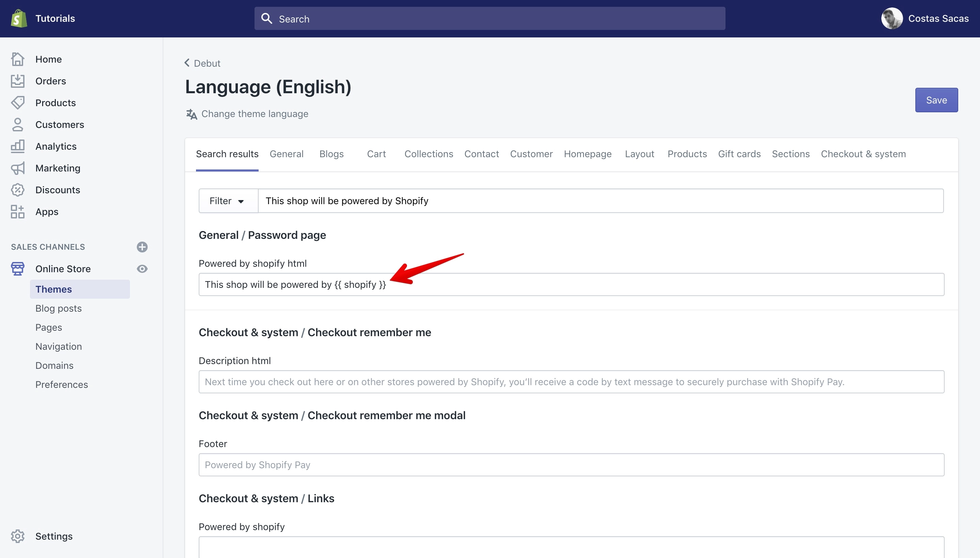This screenshot has width=980, height=558.
Task: Click Change theme language link
Action: (x=255, y=114)
